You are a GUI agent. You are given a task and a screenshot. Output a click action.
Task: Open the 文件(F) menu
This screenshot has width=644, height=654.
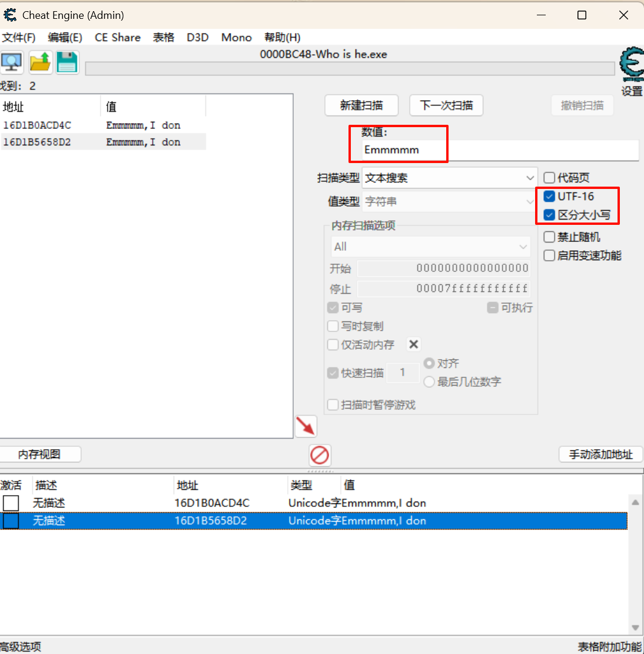[18, 38]
